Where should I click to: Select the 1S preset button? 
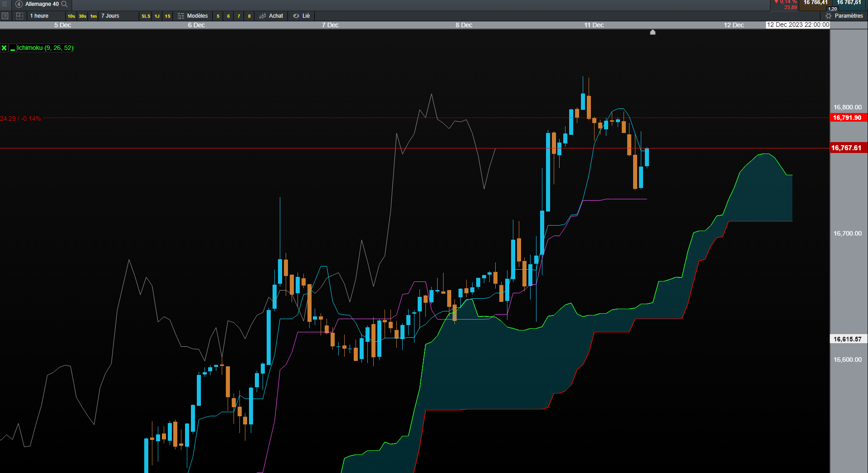click(x=168, y=16)
